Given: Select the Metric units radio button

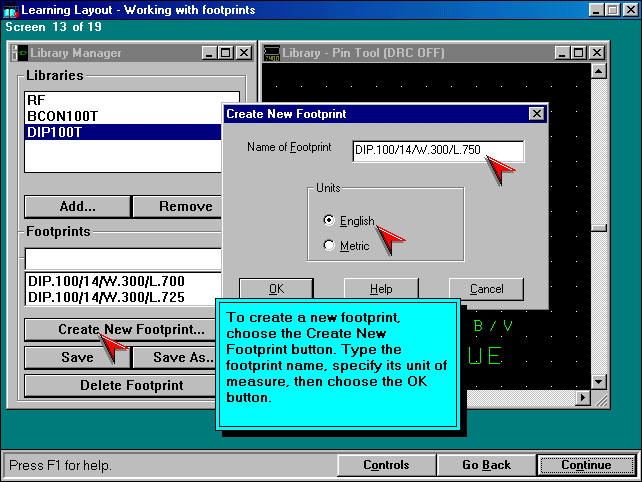Looking at the screenshot, I should click(x=330, y=246).
